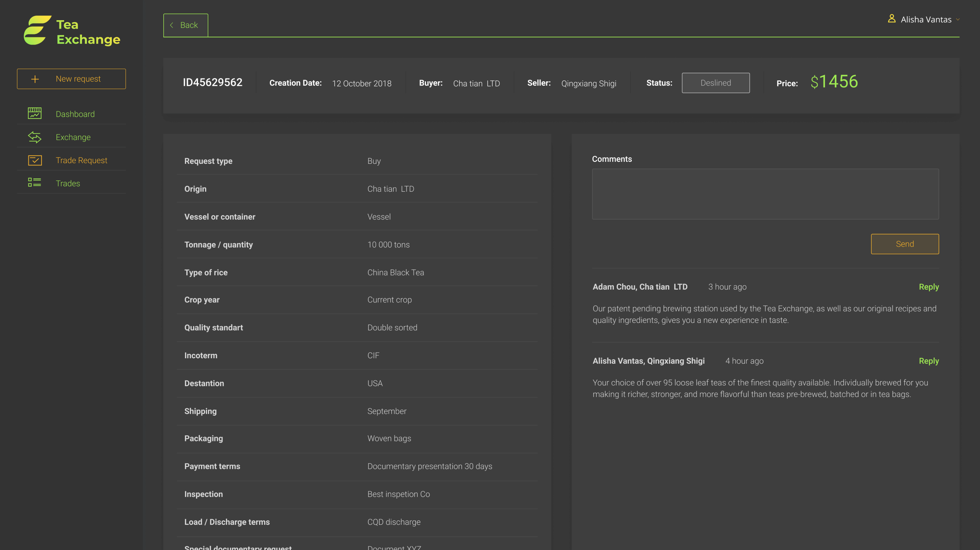
Task: Click the Deslined status badge
Action: [x=715, y=83]
